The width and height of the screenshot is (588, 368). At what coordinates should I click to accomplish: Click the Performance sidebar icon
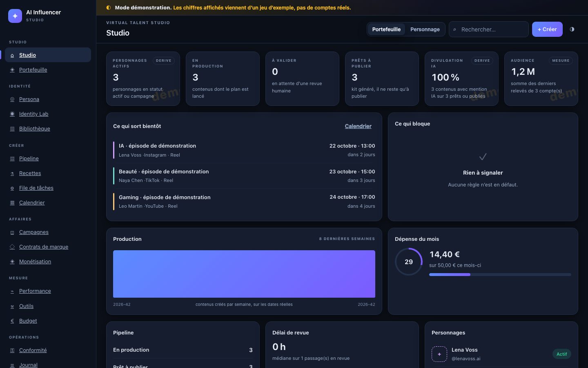point(12,291)
